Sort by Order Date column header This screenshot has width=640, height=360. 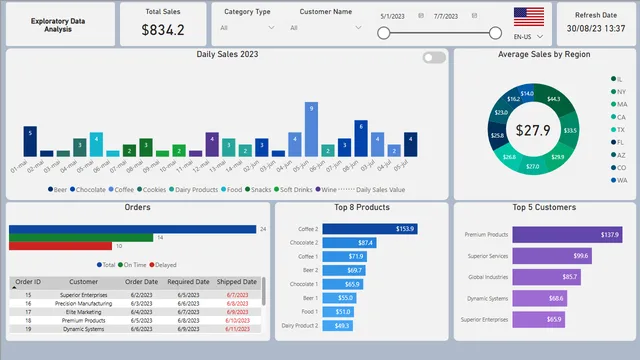[141, 282]
